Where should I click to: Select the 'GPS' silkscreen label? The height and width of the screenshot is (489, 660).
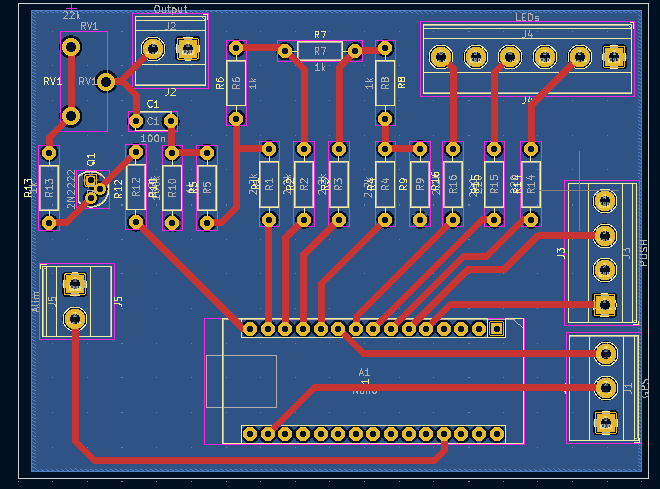point(645,388)
